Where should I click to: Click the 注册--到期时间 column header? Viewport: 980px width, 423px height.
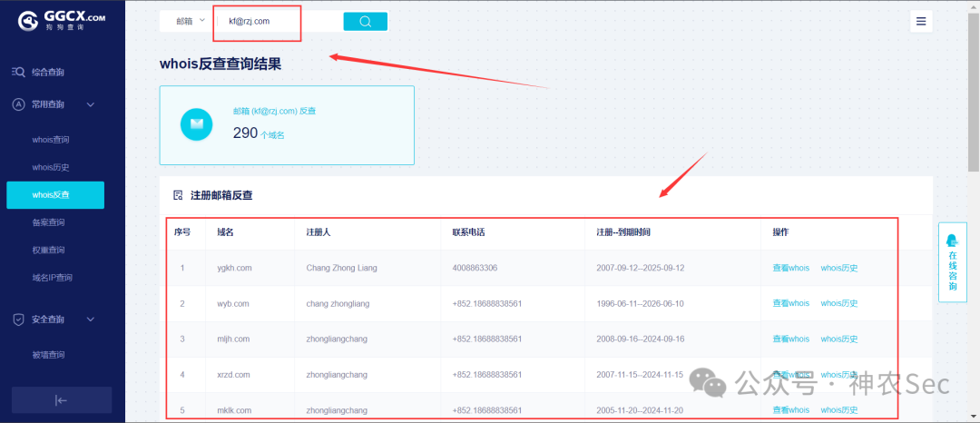(623, 231)
